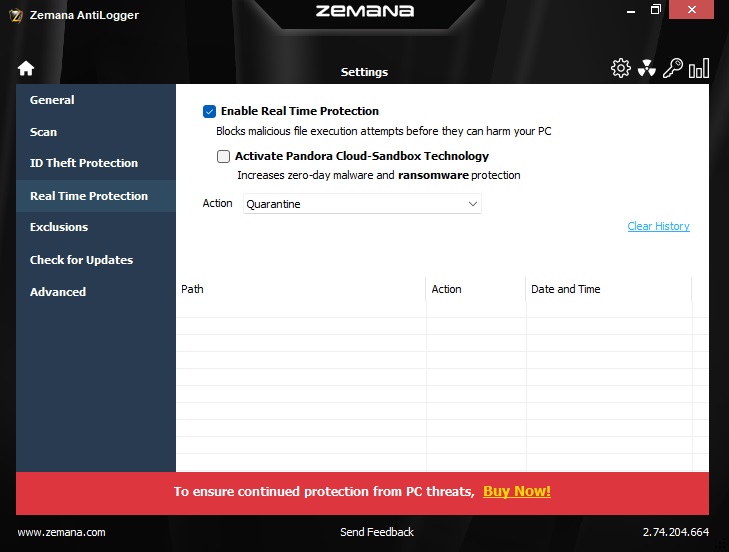Screen dimensions: 729x552
Task: Click the Zemana AntiLogger title bar logo
Action: [16, 14]
